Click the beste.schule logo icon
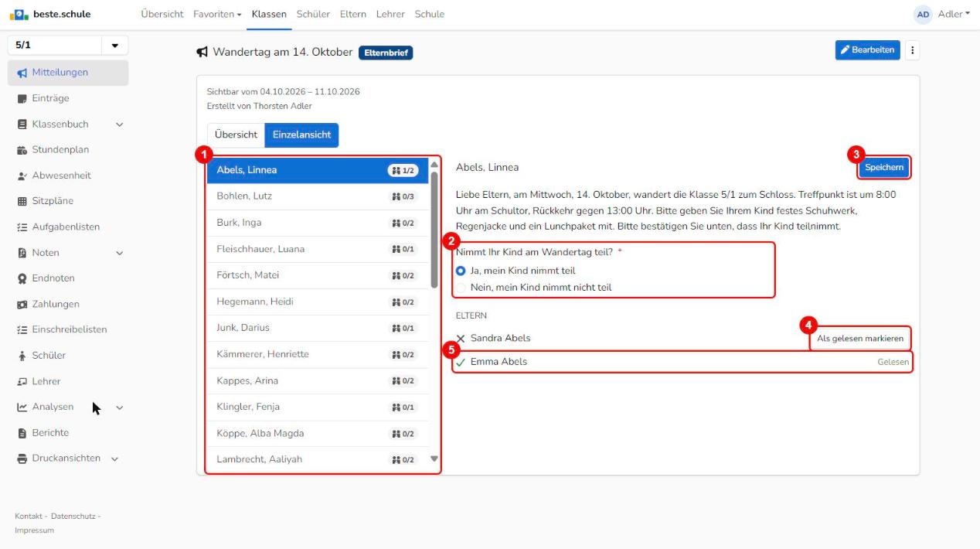 [20, 14]
